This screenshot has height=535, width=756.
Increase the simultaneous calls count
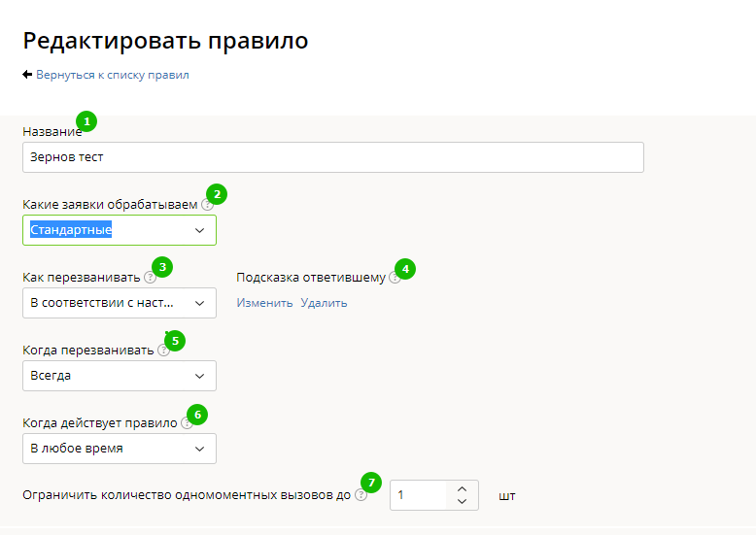click(462, 489)
